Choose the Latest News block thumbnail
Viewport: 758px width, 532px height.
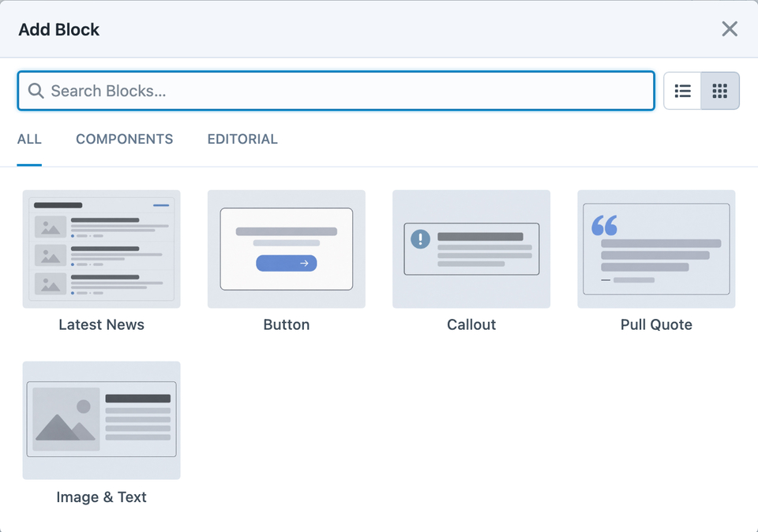[x=102, y=249]
